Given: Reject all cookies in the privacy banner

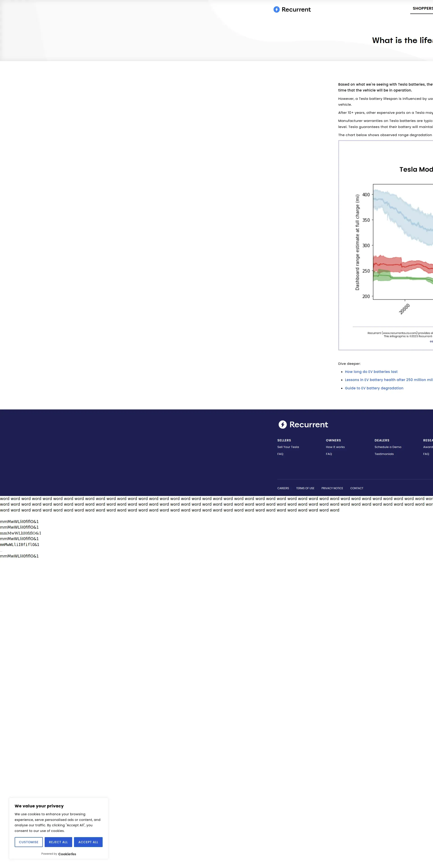Looking at the screenshot, I should click(x=58, y=842).
